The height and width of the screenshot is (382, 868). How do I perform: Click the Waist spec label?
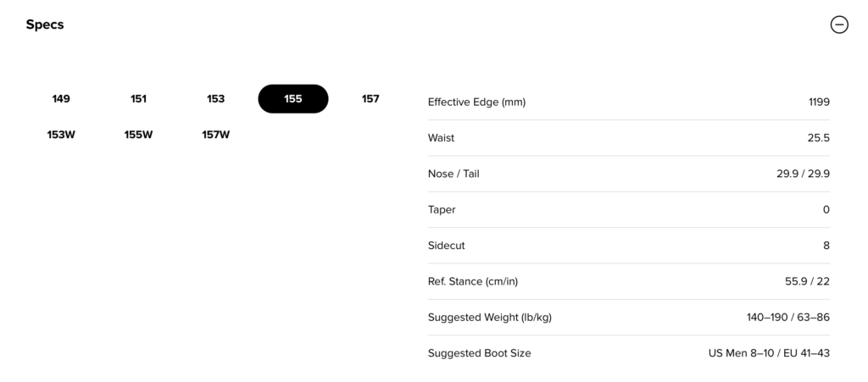[x=441, y=138]
